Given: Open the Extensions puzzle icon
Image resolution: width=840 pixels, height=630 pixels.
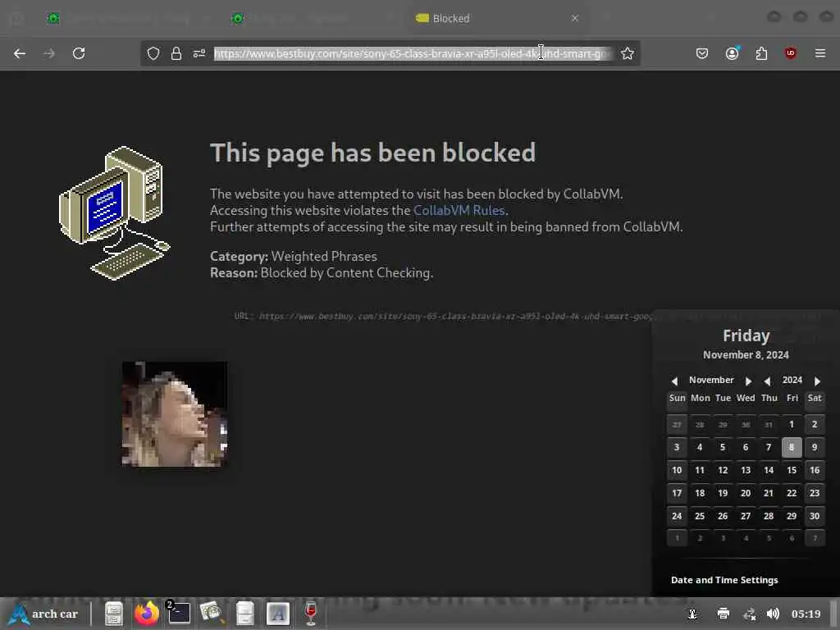Looking at the screenshot, I should 761,53.
